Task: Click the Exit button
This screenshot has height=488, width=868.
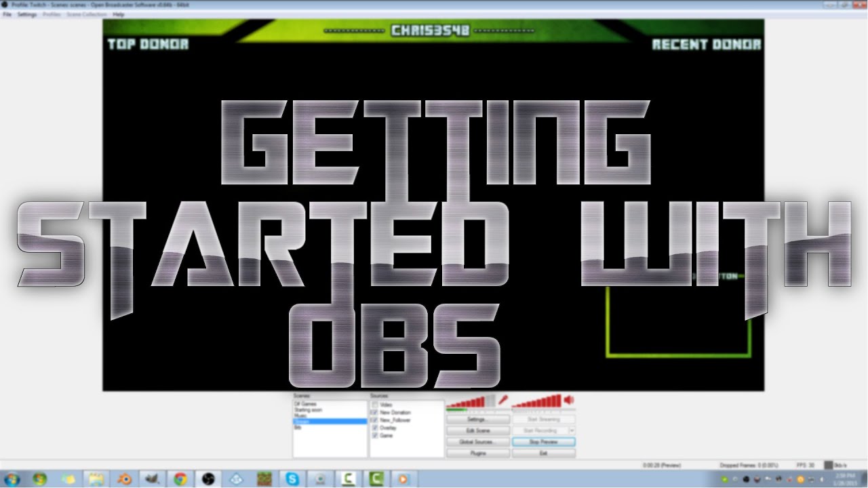Action: (544, 453)
